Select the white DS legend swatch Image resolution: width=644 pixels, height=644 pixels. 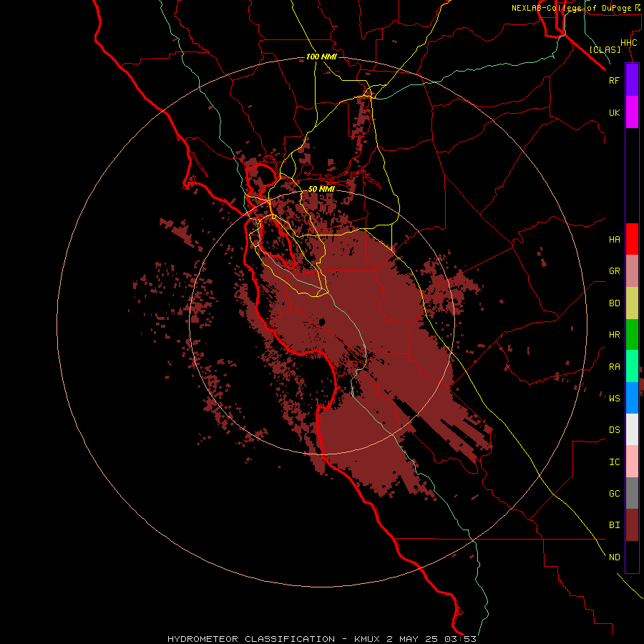point(632,429)
